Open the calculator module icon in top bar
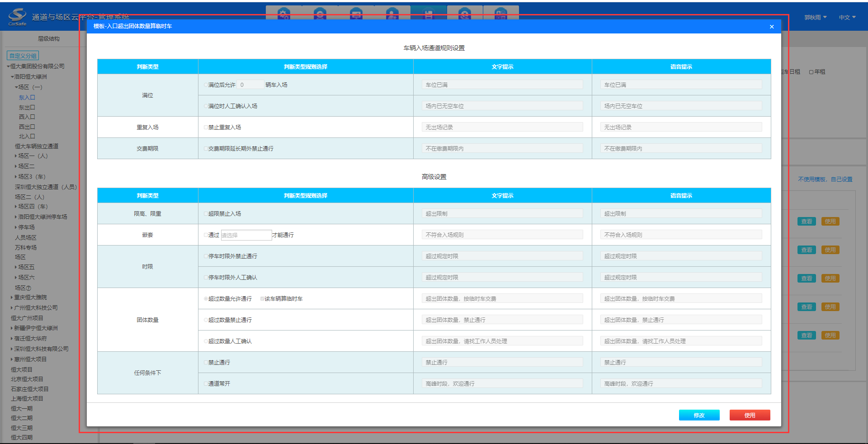 coord(501,14)
